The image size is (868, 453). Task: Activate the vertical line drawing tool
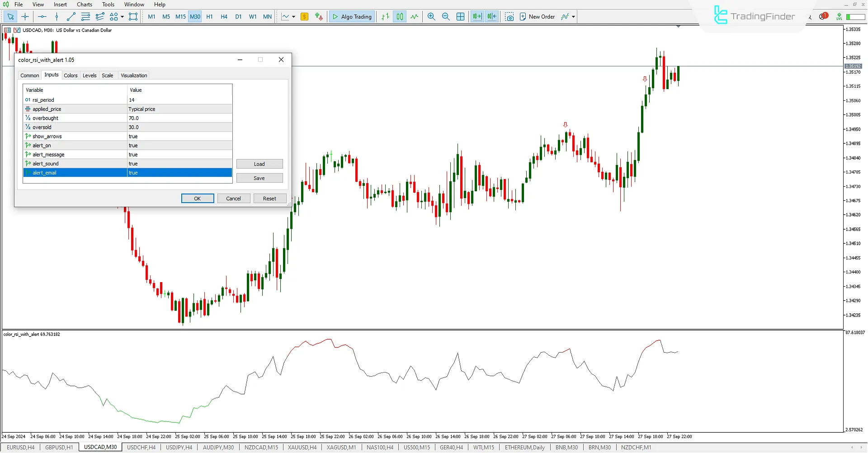pyautogui.click(x=57, y=16)
